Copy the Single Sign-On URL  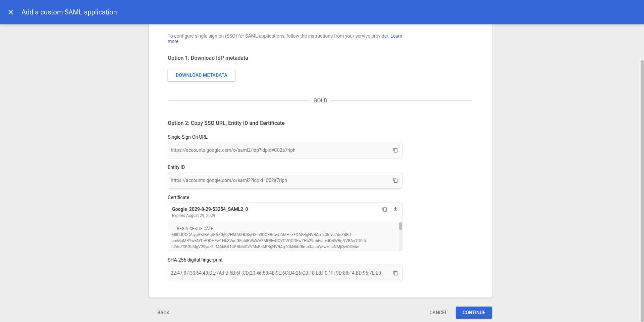[395, 150]
